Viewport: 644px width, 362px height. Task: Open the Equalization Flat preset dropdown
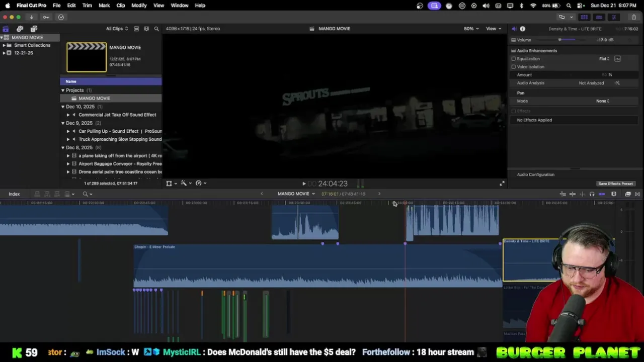604,59
